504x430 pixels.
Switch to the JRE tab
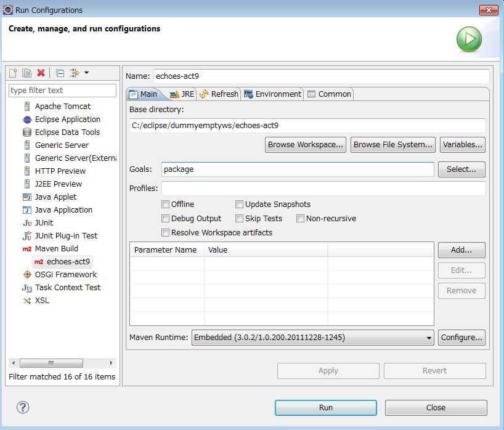coord(182,94)
